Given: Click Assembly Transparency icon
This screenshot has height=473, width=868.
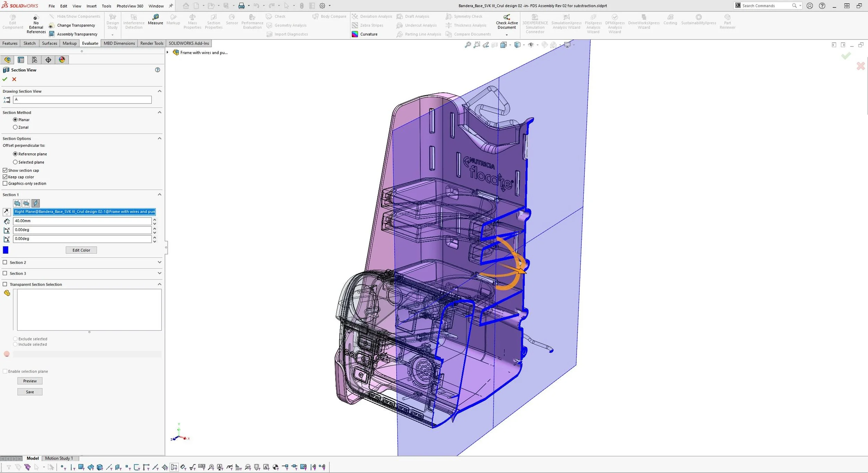Looking at the screenshot, I should (x=52, y=34).
